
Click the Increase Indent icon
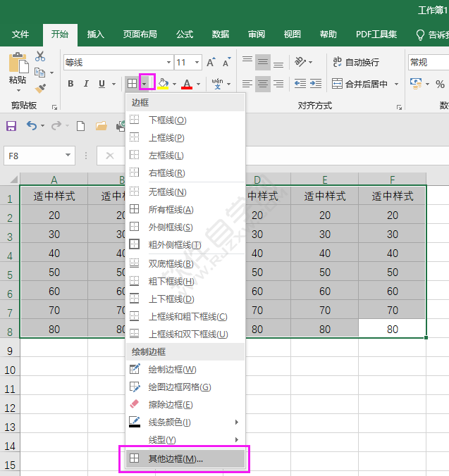point(316,84)
